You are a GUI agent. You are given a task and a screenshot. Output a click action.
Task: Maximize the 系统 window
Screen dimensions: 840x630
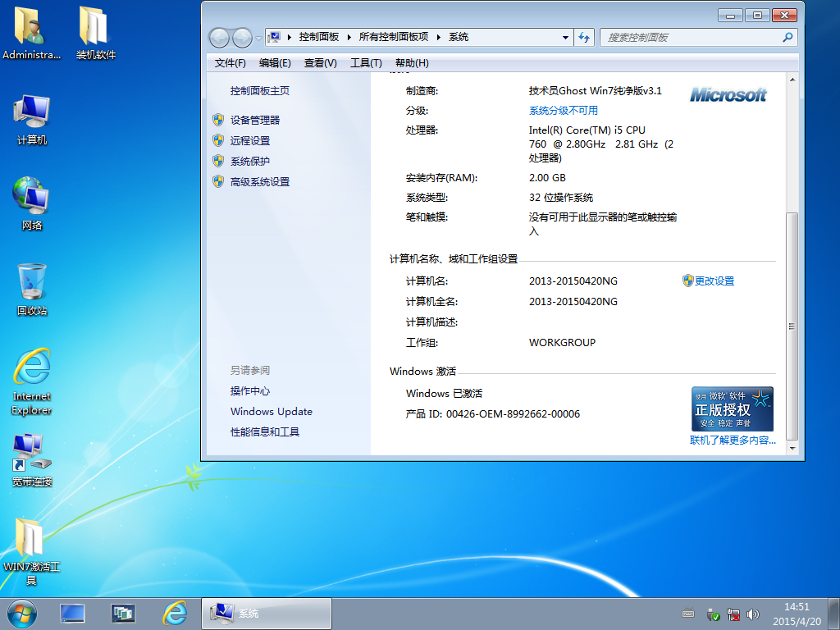coord(757,16)
